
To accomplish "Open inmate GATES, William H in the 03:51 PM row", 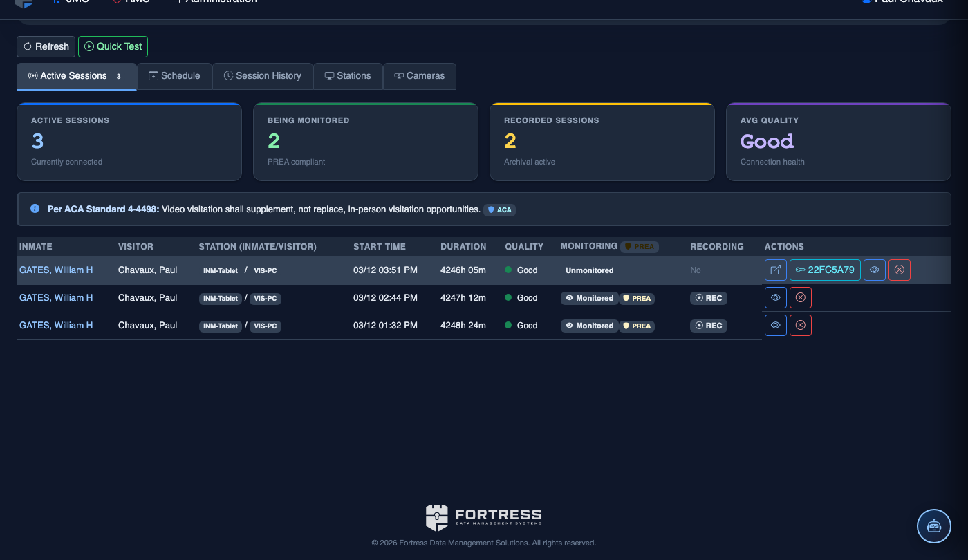I will [x=56, y=270].
